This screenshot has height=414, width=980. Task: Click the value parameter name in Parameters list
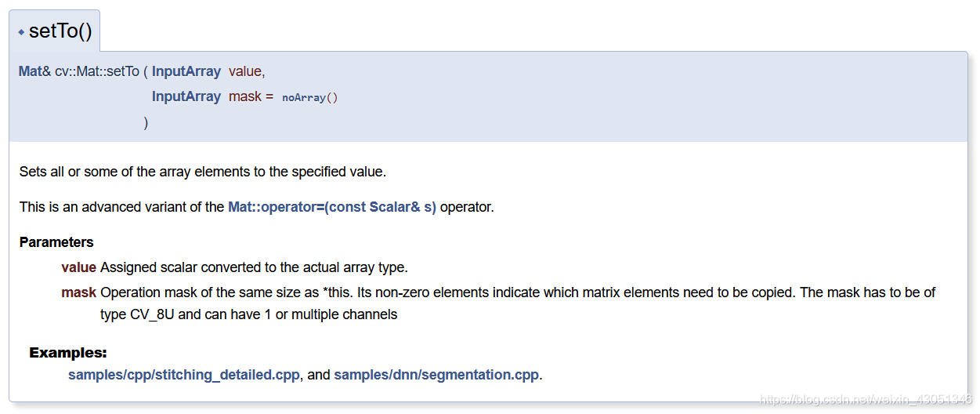pos(79,267)
